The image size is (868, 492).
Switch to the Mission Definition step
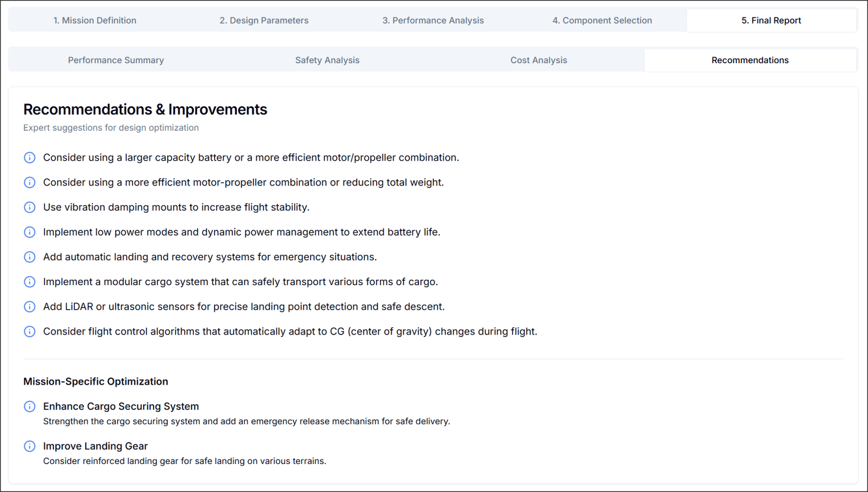tap(95, 20)
